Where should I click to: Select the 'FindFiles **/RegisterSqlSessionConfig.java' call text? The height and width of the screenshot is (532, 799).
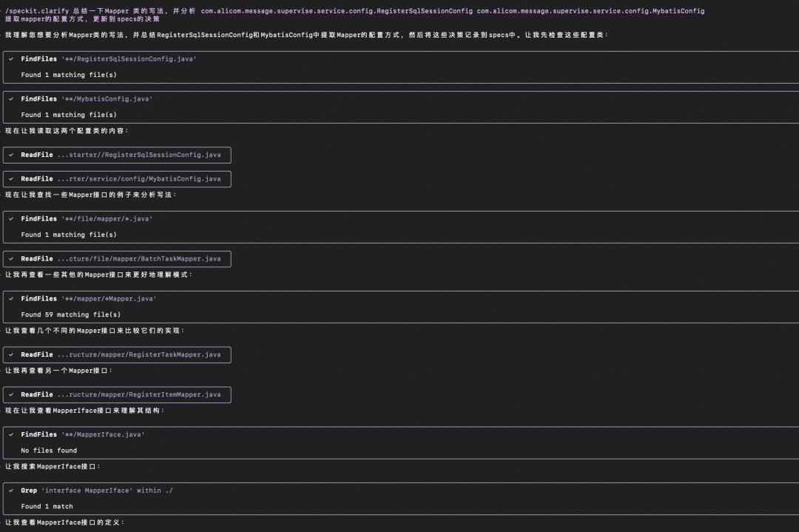109,59
